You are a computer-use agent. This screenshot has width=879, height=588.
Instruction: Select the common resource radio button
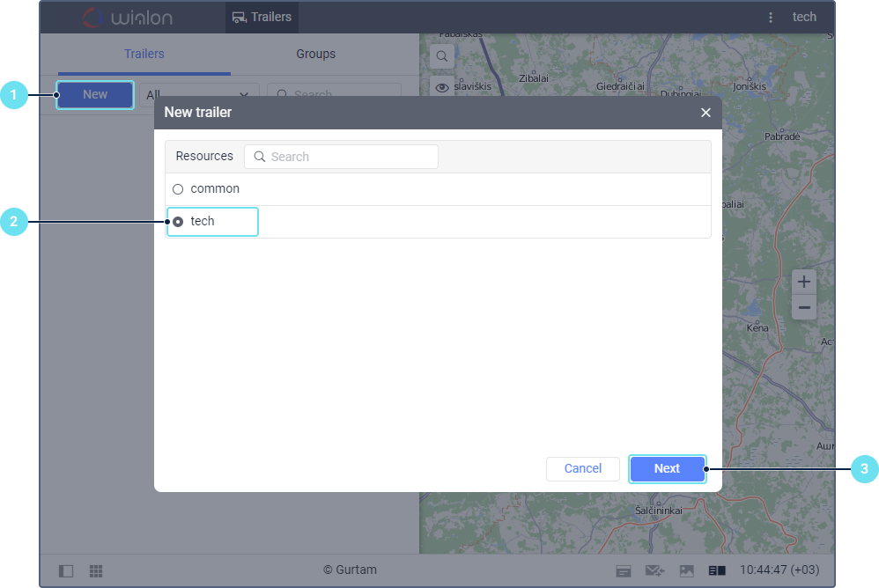click(x=178, y=189)
